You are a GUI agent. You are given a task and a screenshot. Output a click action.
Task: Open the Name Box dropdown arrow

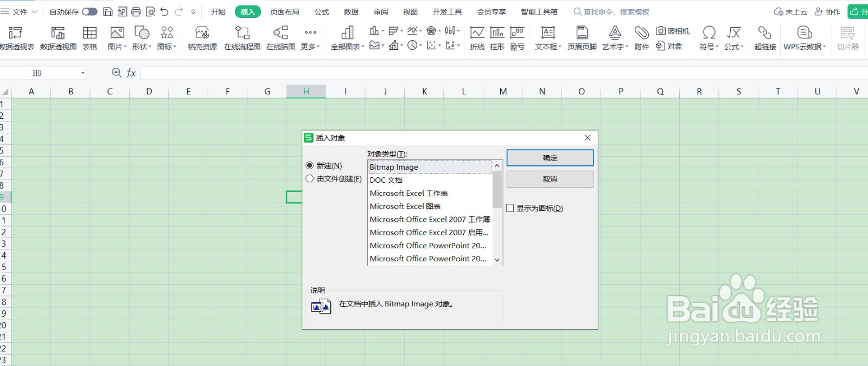(x=82, y=73)
